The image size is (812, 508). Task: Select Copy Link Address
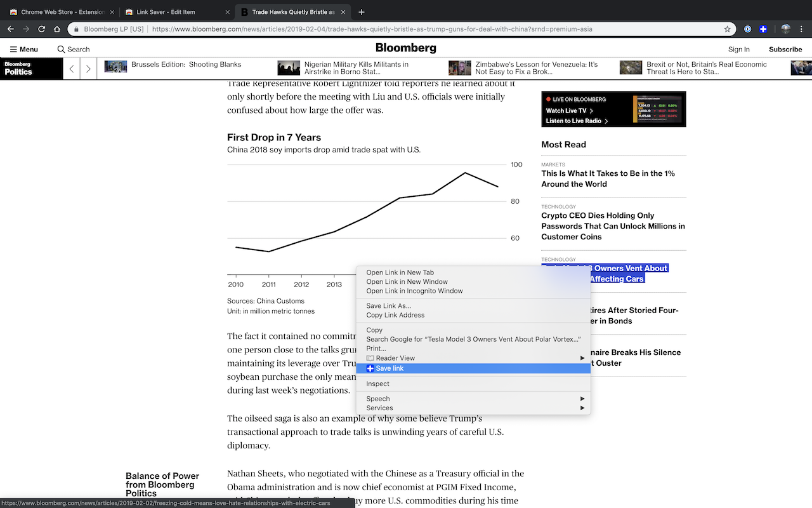coord(473,315)
